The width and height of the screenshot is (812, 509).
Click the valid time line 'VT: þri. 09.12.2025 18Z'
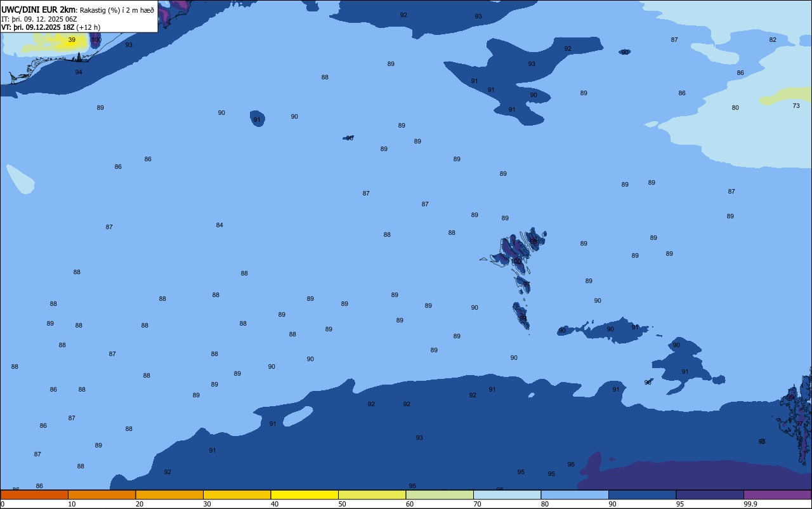[38, 27]
